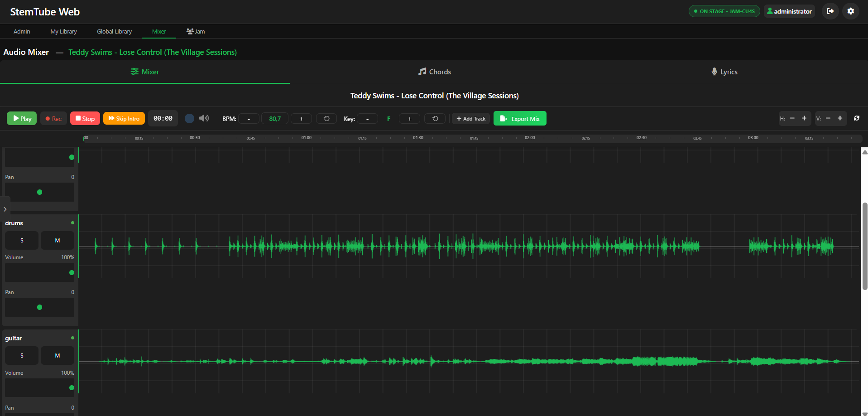868x416 pixels.
Task: Arm recording with the Rec button
Action: point(53,118)
